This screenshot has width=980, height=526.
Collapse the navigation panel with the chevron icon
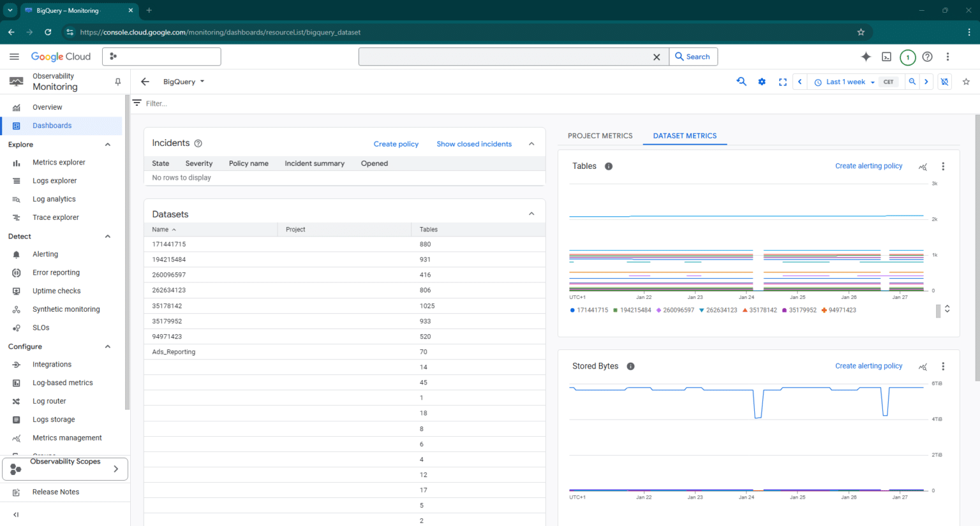point(15,515)
